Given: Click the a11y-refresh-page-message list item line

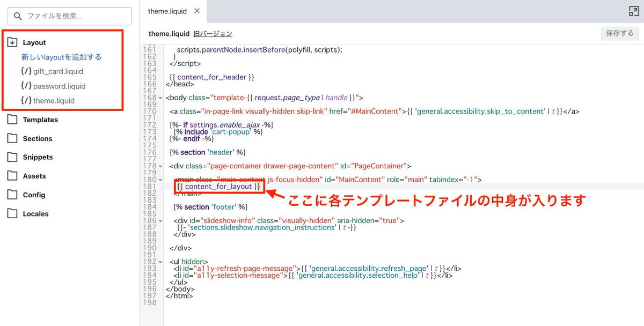Looking at the screenshot, I should pos(317,268).
